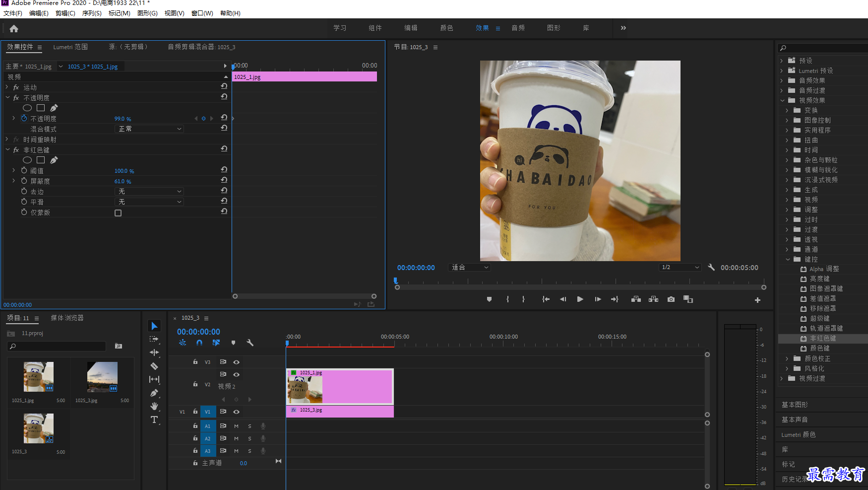Play the program monitor sequence
Image resolution: width=868 pixels, height=490 pixels.
(580, 299)
